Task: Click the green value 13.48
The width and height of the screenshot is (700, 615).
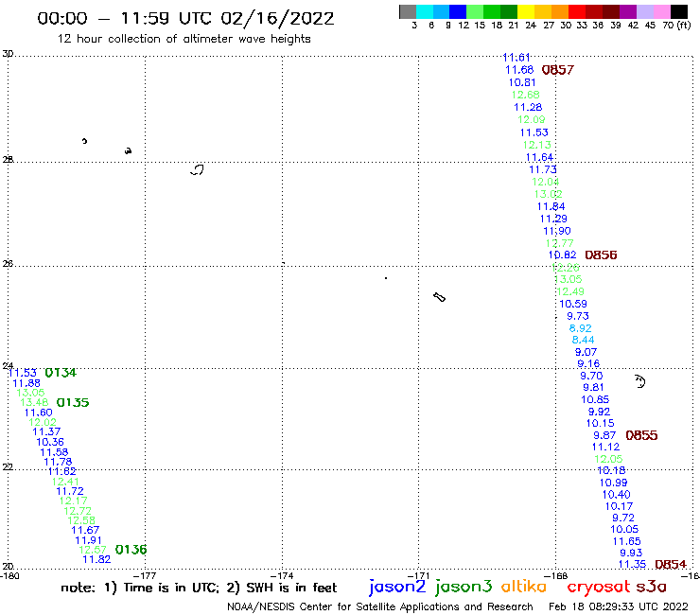Action: [34, 402]
